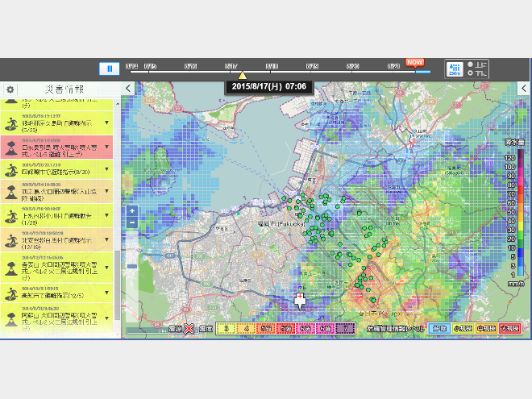532x399 pixels.
Task: Toggle the 250m rainfall mesh icon
Action: pyautogui.click(x=456, y=69)
